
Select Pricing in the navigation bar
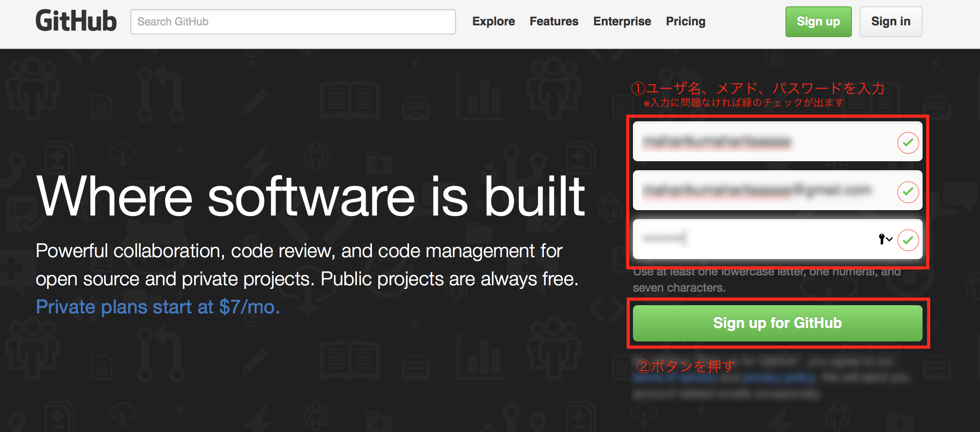[x=685, y=21]
